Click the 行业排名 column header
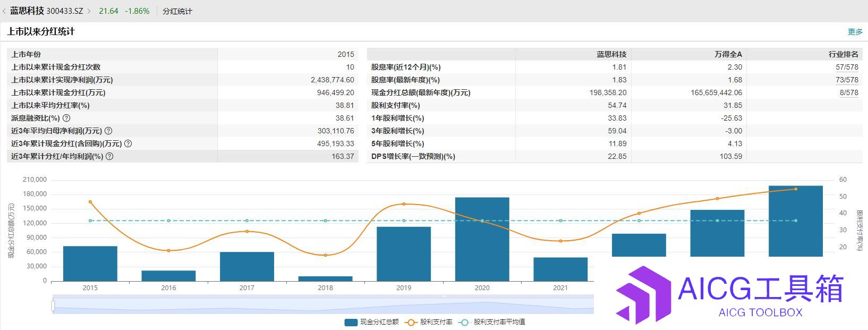 tap(844, 54)
